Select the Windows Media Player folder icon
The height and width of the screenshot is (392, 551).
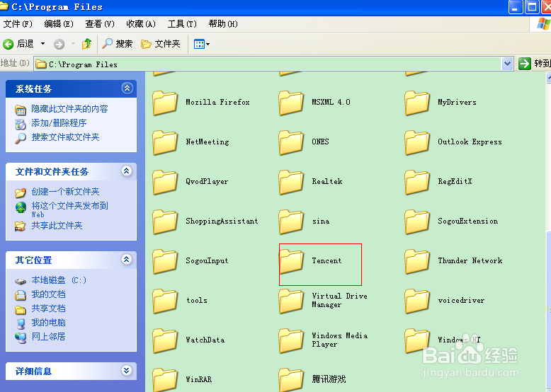click(x=291, y=341)
